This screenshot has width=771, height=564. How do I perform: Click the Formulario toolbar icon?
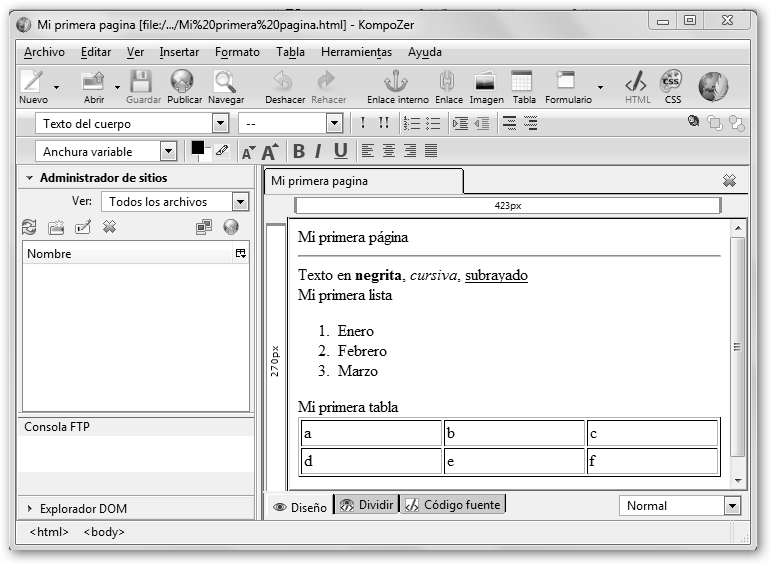tap(567, 86)
